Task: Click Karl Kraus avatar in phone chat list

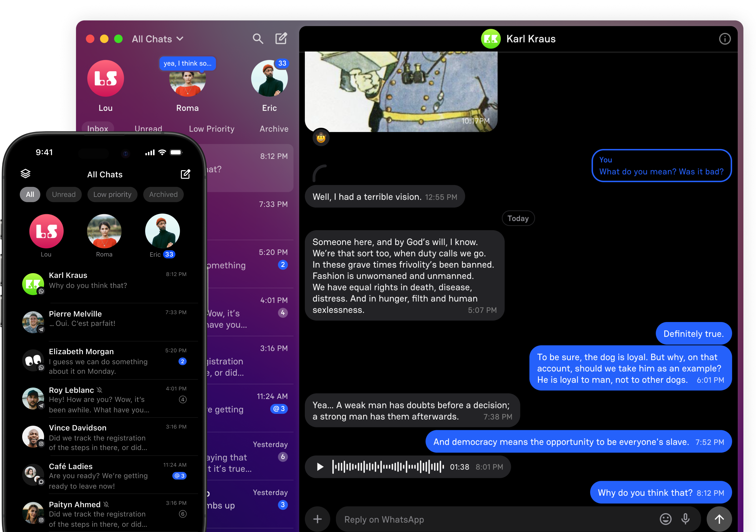Action: [33, 284]
